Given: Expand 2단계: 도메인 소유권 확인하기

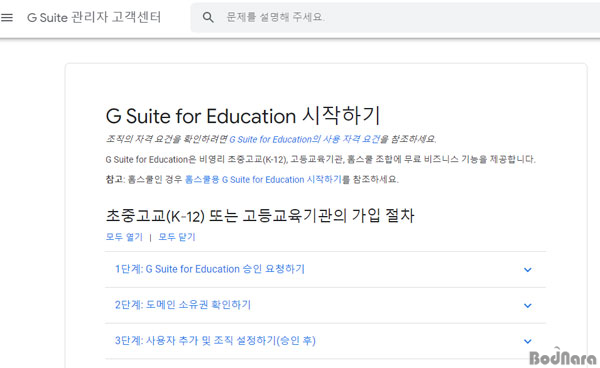Looking at the screenshot, I should point(325,305).
